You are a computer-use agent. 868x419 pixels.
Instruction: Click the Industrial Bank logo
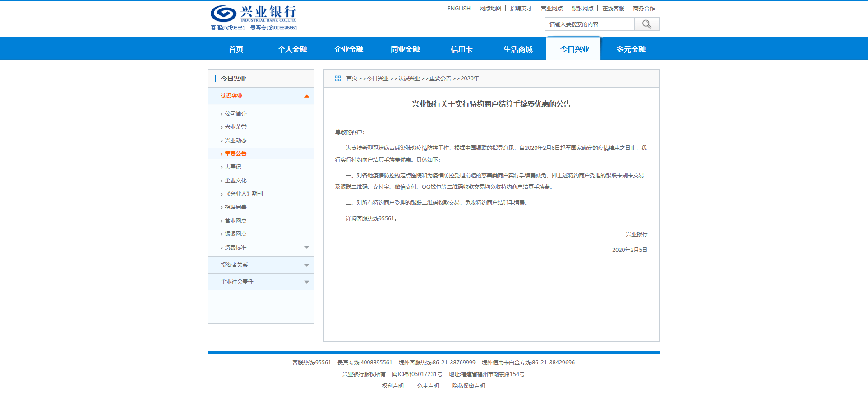click(253, 14)
